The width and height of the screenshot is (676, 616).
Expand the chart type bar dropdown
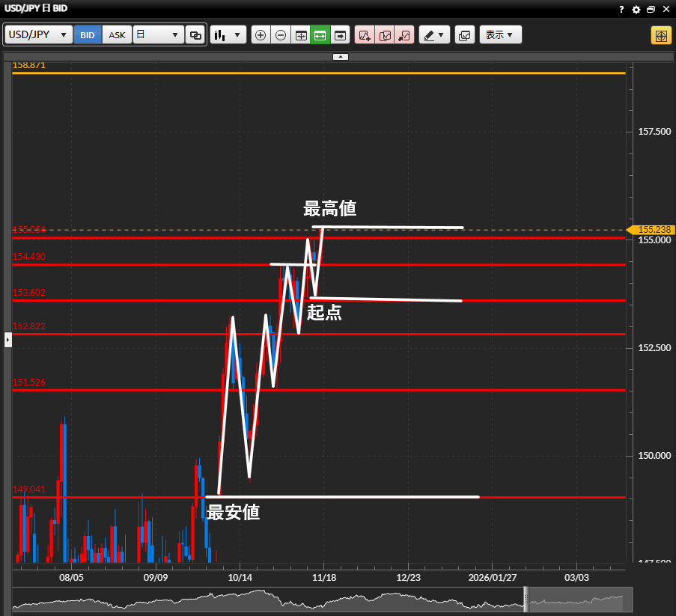pos(228,35)
